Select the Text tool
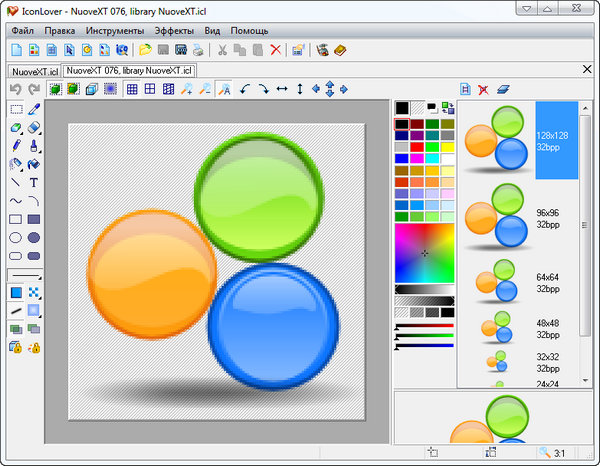Screen dimensions: 600x466 pyautogui.click(x=34, y=183)
